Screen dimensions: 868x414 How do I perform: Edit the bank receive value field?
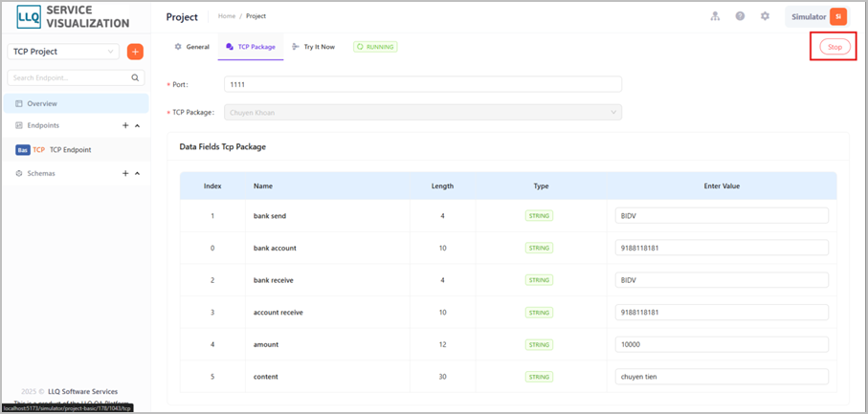[x=722, y=280]
